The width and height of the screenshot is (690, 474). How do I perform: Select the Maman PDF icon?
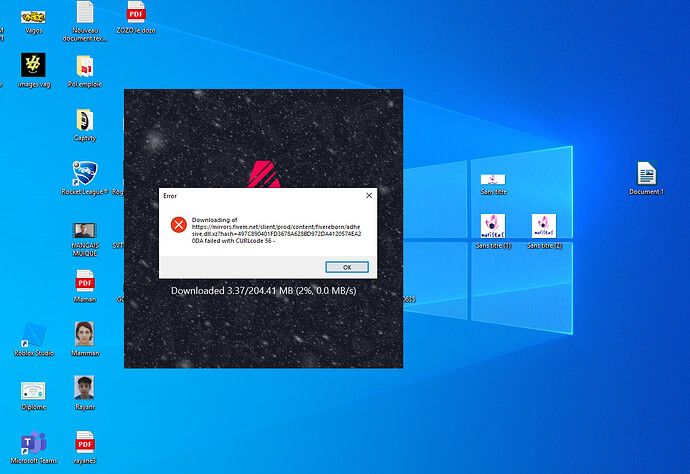[x=85, y=281]
